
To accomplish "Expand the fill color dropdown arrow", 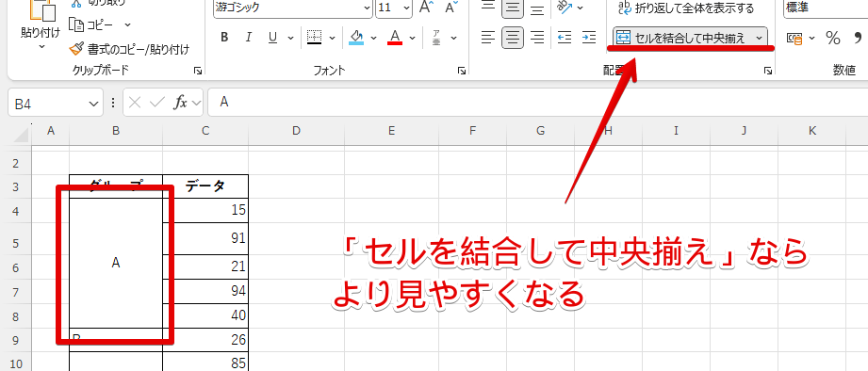I will click(373, 38).
